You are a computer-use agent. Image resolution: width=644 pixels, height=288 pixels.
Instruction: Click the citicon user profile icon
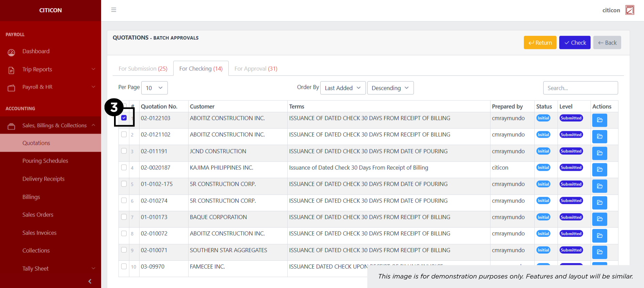point(630,10)
